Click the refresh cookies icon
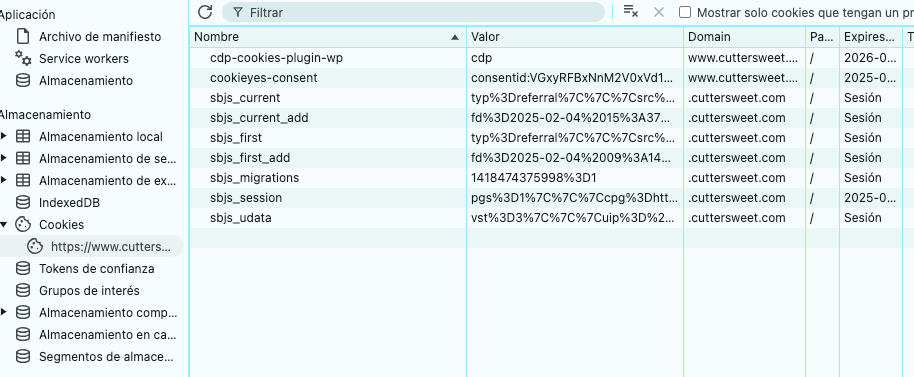This screenshot has width=914, height=377. tap(205, 12)
